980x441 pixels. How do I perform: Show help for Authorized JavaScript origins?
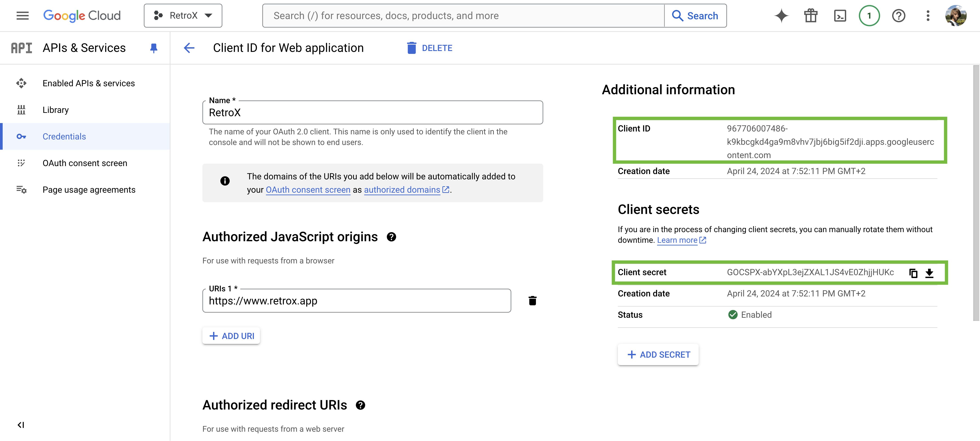[391, 237]
